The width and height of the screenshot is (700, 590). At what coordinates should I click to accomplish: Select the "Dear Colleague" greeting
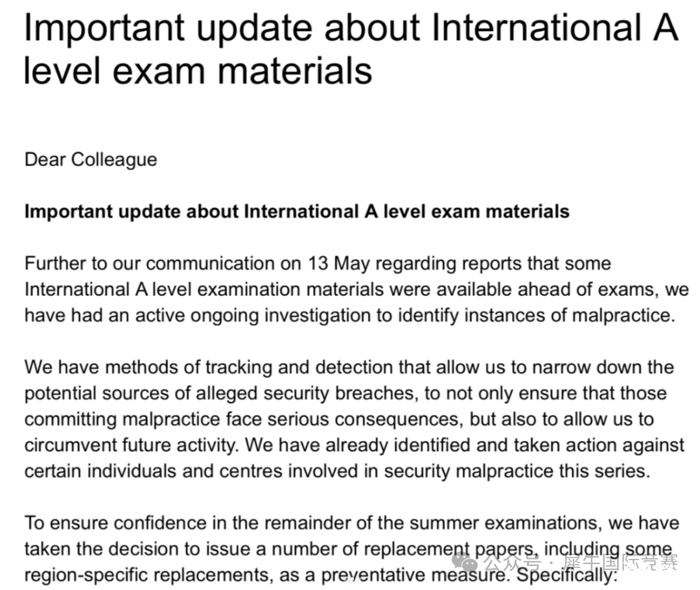91,160
